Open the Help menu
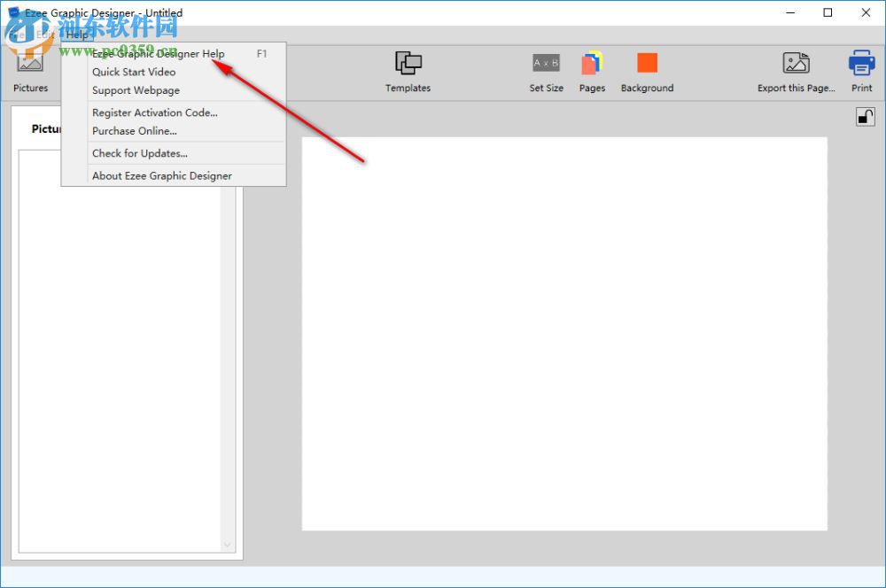This screenshot has width=886, height=588. (78, 35)
